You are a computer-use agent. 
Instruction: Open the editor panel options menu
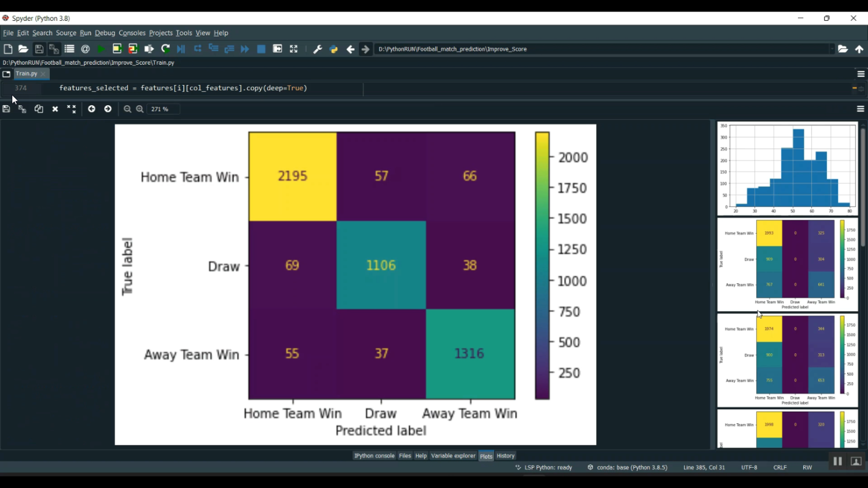click(x=860, y=73)
